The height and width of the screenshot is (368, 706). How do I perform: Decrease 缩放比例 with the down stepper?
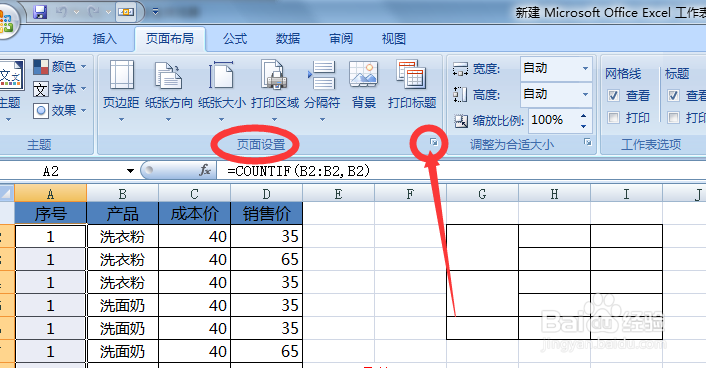coord(584,126)
